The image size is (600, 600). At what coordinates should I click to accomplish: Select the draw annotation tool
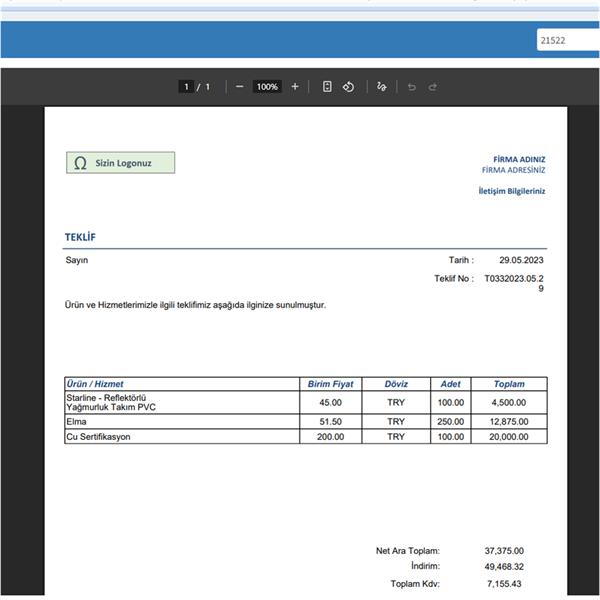(x=382, y=87)
